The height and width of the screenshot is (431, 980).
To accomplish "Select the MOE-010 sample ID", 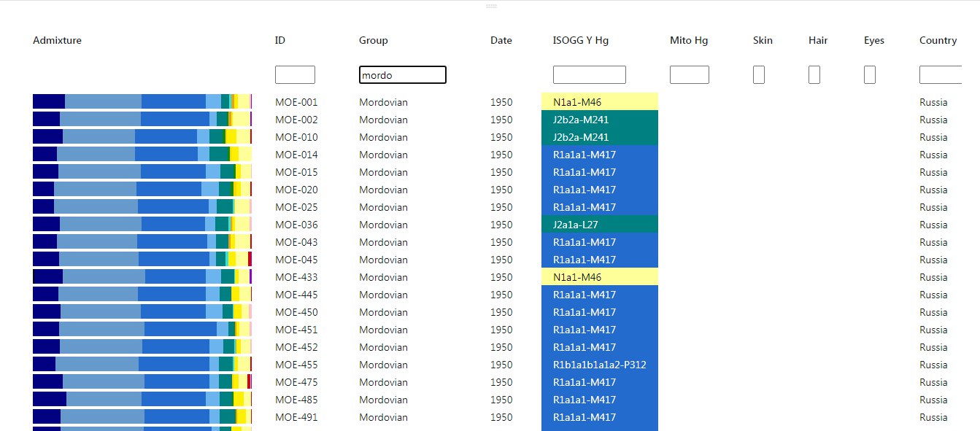I will click(x=296, y=137).
